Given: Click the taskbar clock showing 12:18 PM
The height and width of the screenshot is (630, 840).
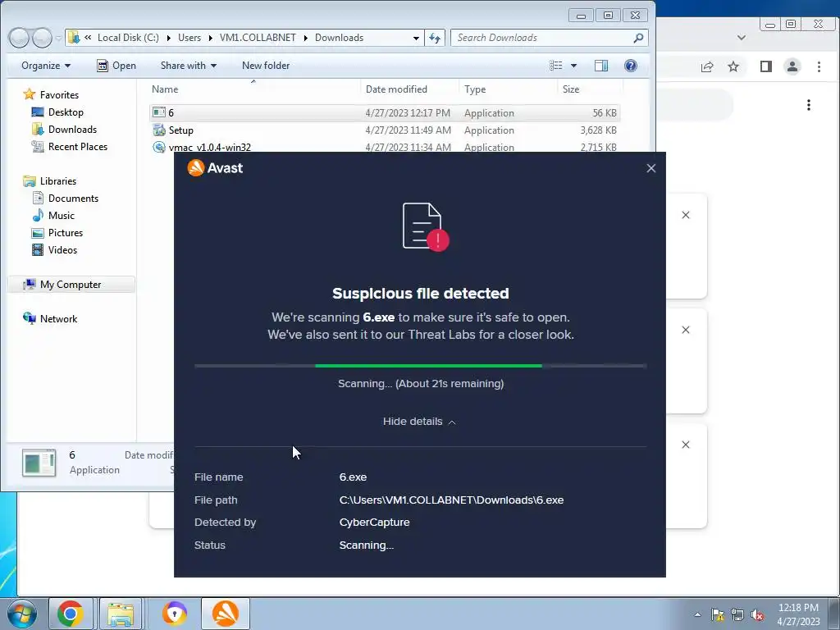Looking at the screenshot, I should point(798,614).
